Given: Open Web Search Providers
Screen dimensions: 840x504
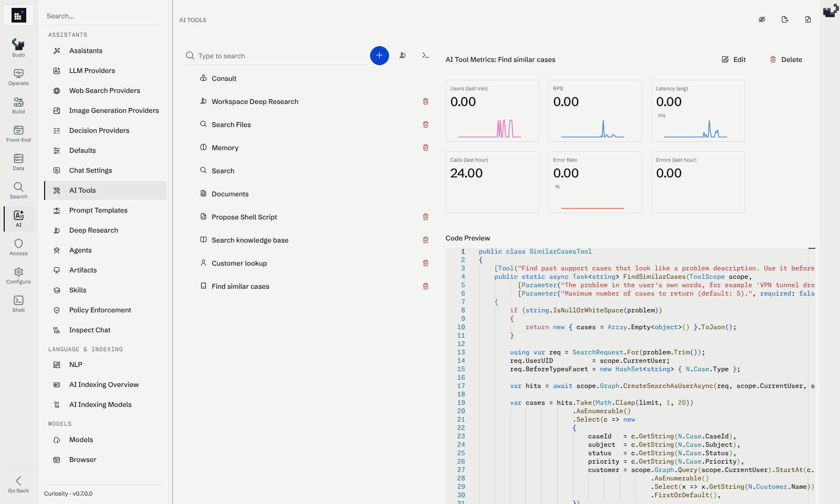Looking at the screenshot, I should [x=106, y=91].
